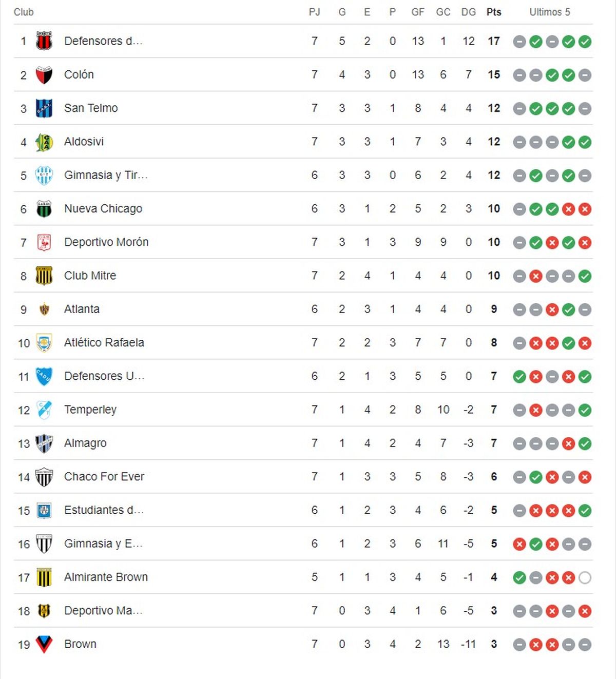Click the Almirante Brown striped crest
Viewport: 616px width, 679px height.
click(x=44, y=577)
